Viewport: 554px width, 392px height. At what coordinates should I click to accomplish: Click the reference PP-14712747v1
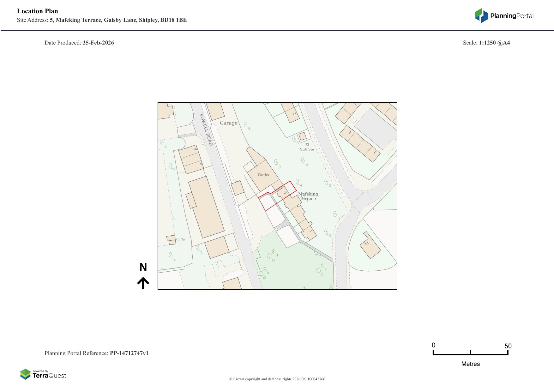(129, 353)
